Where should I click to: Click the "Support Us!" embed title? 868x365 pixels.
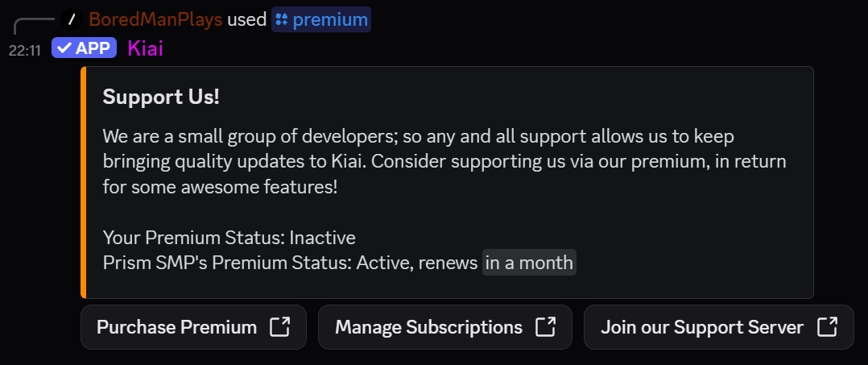[161, 97]
